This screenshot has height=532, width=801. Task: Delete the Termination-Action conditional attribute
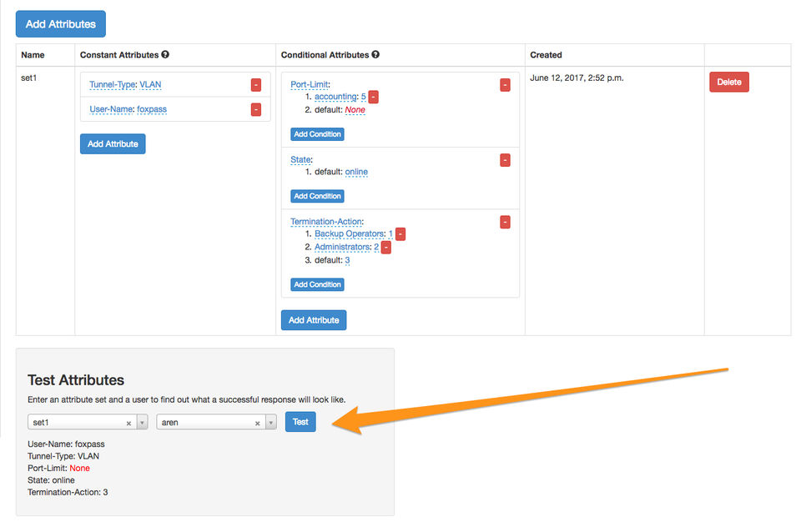coord(505,222)
